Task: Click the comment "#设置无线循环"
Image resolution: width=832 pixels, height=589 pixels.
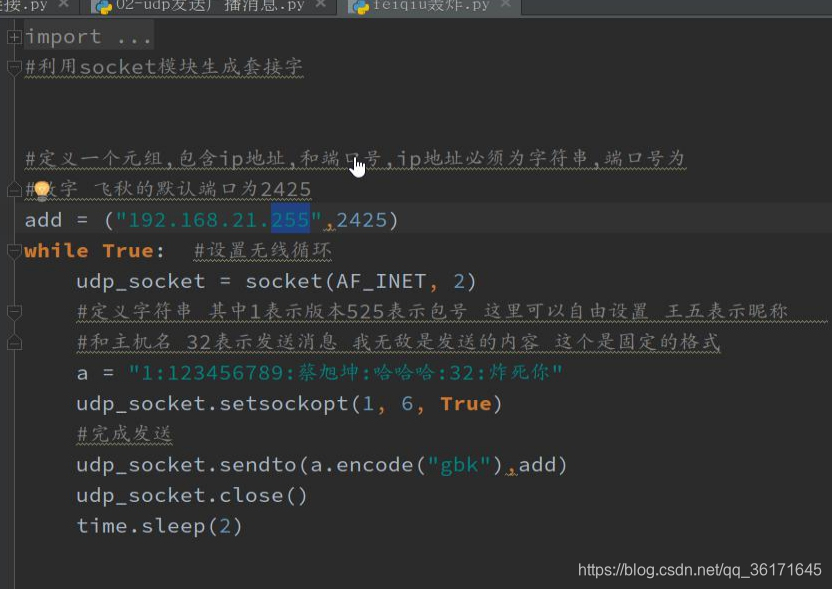Action: (x=263, y=250)
